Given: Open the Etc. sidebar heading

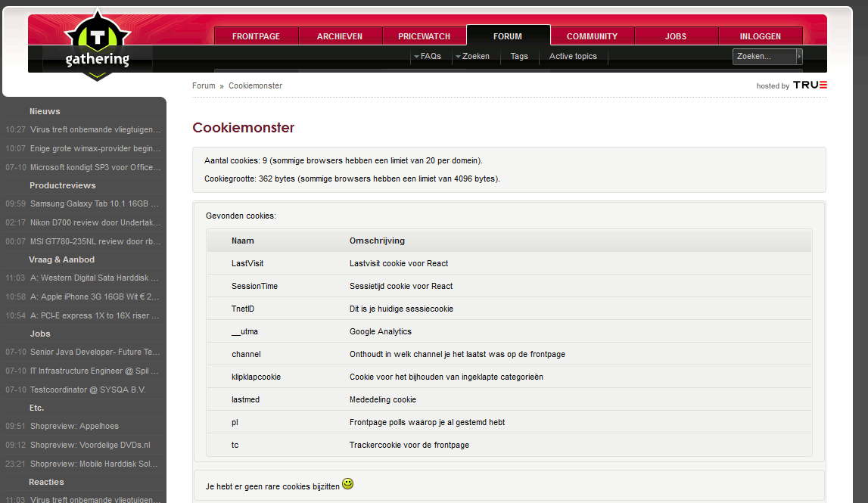Looking at the screenshot, I should coord(36,408).
